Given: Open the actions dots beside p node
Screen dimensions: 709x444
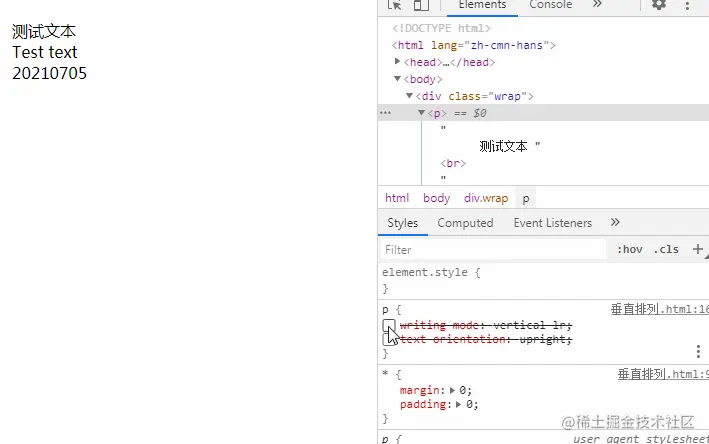Looking at the screenshot, I should (x=385, y=113).
